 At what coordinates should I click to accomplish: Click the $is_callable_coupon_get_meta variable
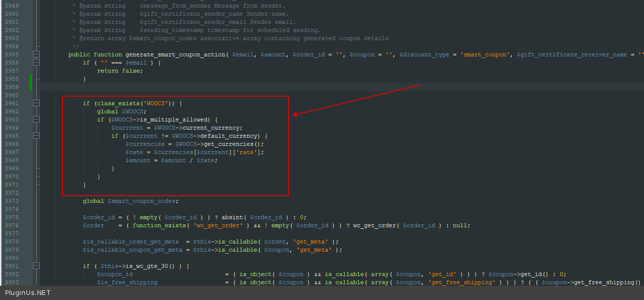pyautogui.click(x=132, y=250)
